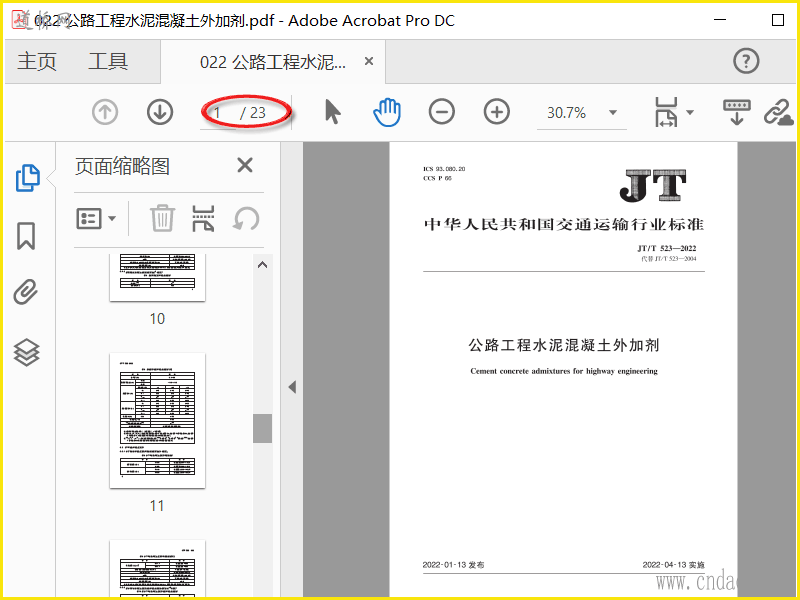Activate the hand pan tool
This screenshot has height=600, width=800.
coord(387,112)
